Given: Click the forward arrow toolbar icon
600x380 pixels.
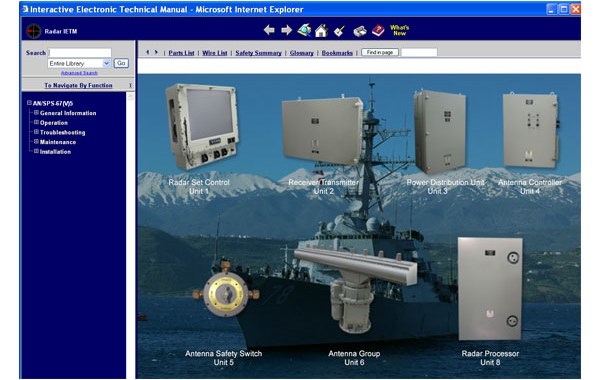Looking at the screenshot, I should click(x=287, y=30).
